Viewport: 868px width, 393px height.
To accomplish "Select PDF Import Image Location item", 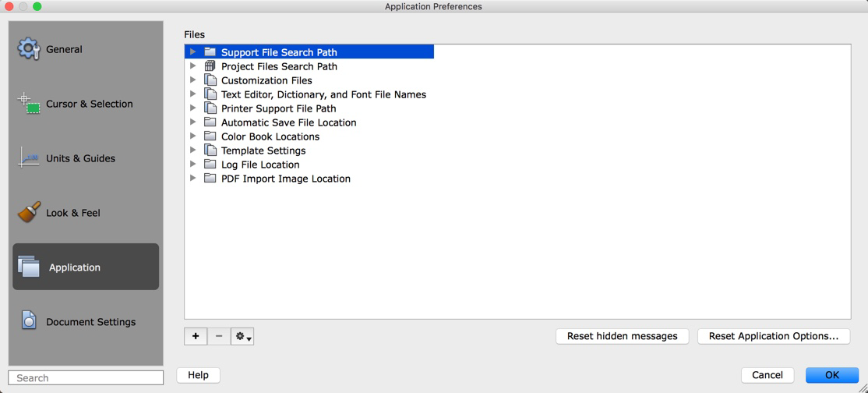I will [285, 179].
